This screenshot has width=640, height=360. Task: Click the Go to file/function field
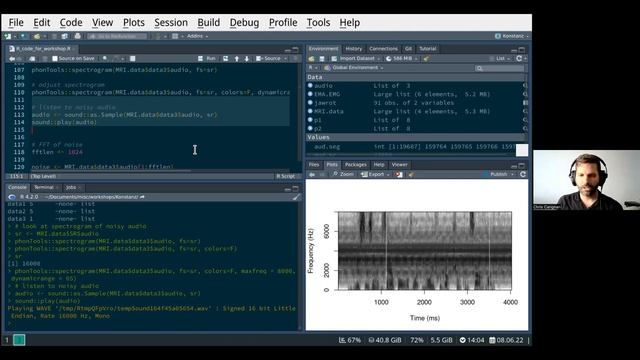click(x=117, y=36)
